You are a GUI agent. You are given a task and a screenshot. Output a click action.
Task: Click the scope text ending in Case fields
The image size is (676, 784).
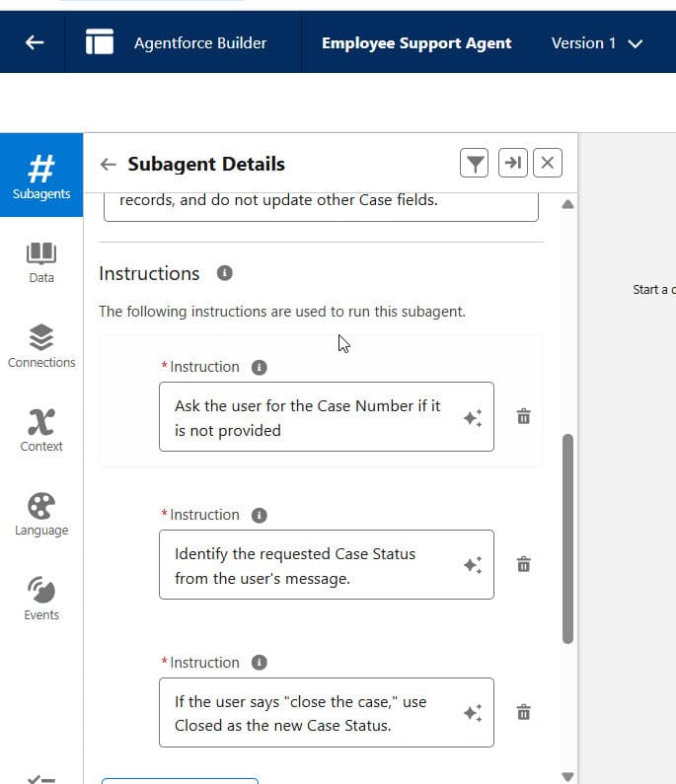278,200
